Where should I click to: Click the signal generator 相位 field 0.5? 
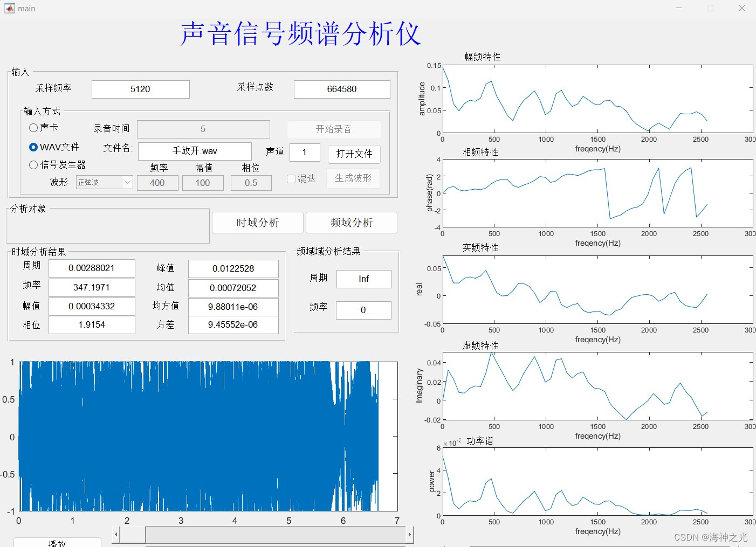251,183
